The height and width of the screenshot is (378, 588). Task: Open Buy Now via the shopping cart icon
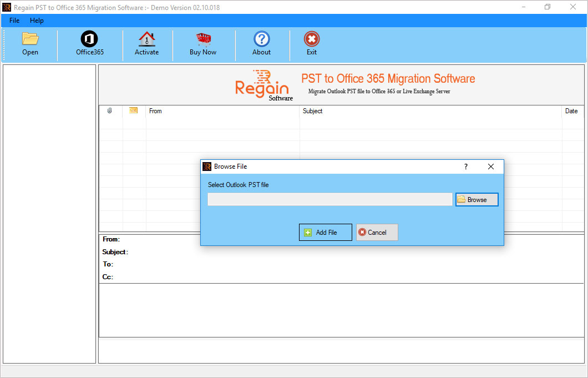point(203,40)
